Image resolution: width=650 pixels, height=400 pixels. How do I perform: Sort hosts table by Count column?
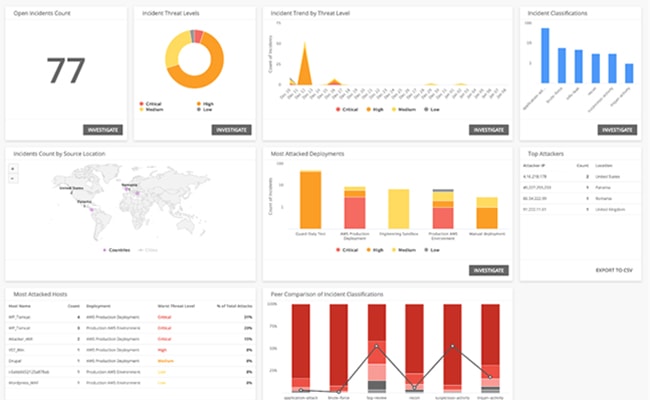coord(73,306)
